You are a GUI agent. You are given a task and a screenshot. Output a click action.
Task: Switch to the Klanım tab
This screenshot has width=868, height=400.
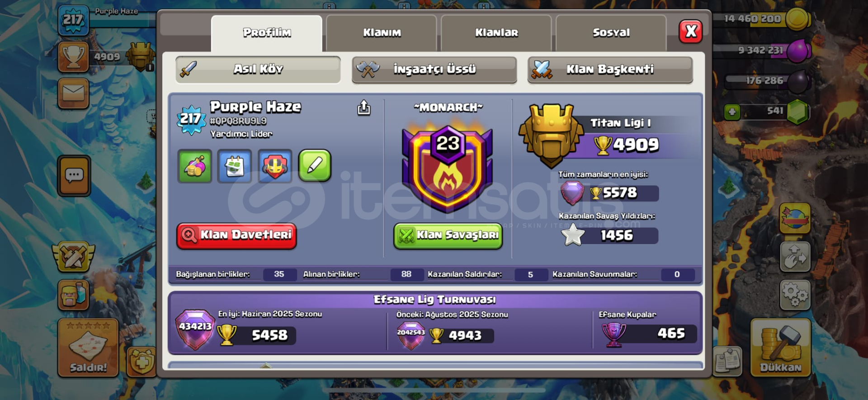382,33
